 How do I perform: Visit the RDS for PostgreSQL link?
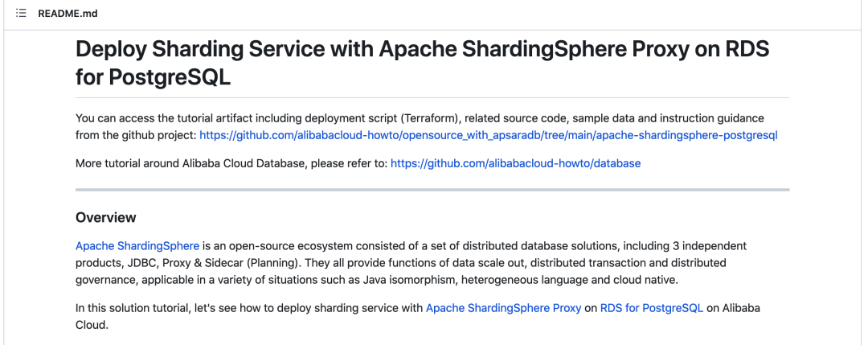coord(652,308)
